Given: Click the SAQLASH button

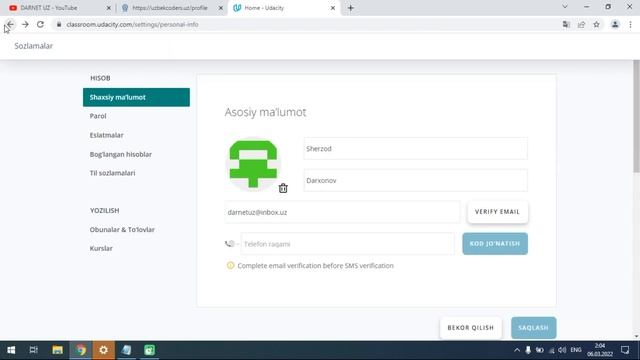Looking at the screenshot, I should (533, 328).
